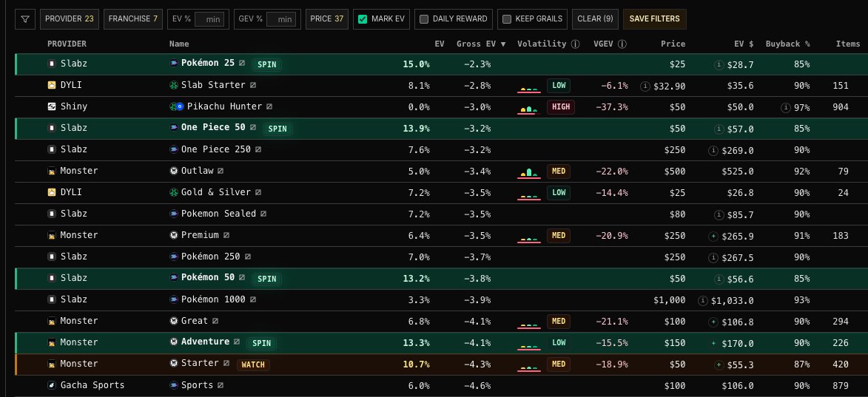
Task: Click the info icon beside $1,033.0
Action: point(703,300)
